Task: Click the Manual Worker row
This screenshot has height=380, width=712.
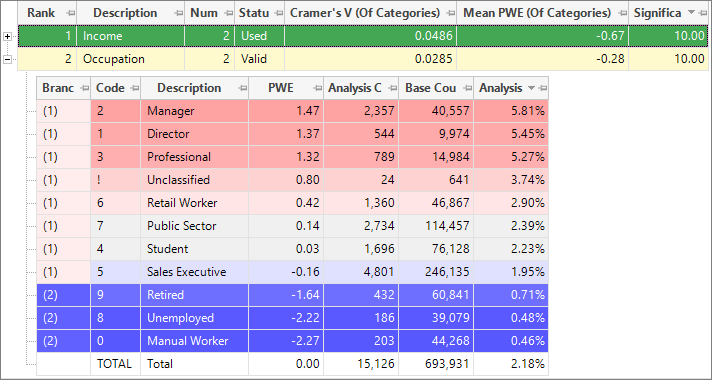Action: [x=292, y=341]
